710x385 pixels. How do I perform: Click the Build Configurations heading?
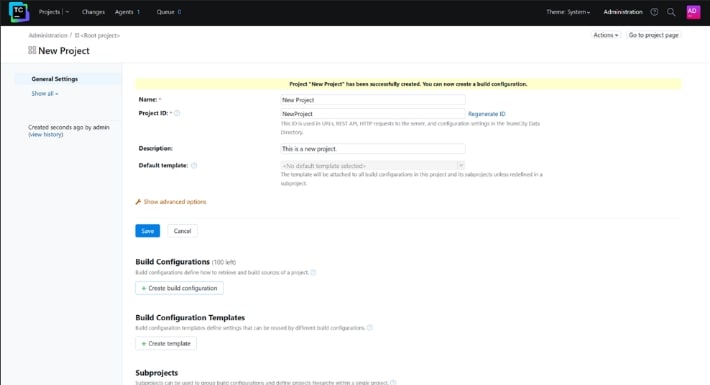pos(173,262)
